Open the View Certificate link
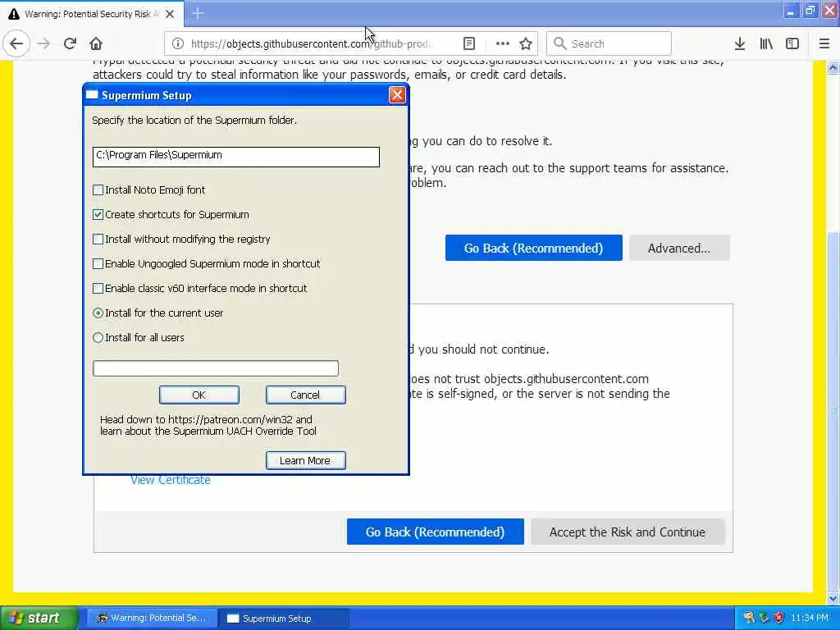 [171, 481]
